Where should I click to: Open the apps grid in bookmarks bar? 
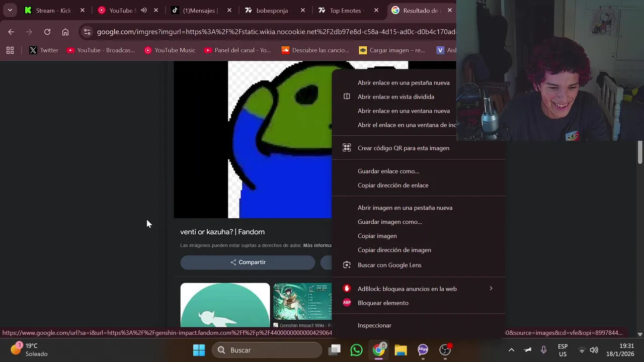tap(10, 50)
